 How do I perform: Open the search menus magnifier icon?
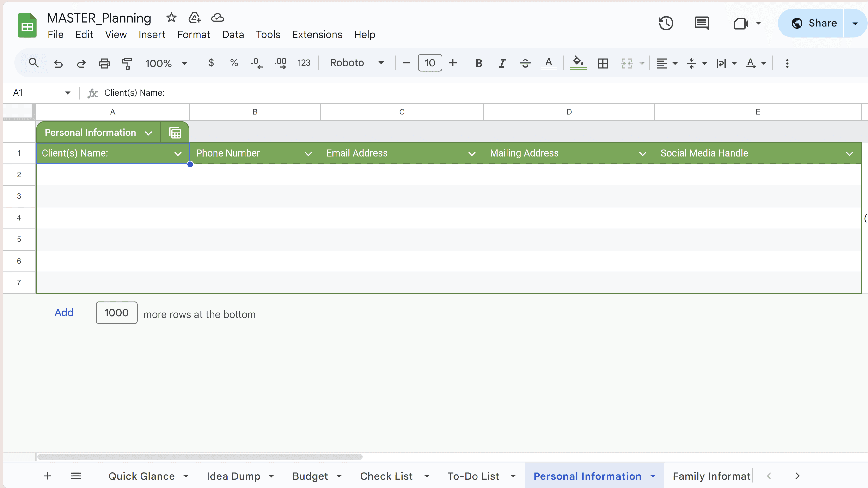[33, 63]
